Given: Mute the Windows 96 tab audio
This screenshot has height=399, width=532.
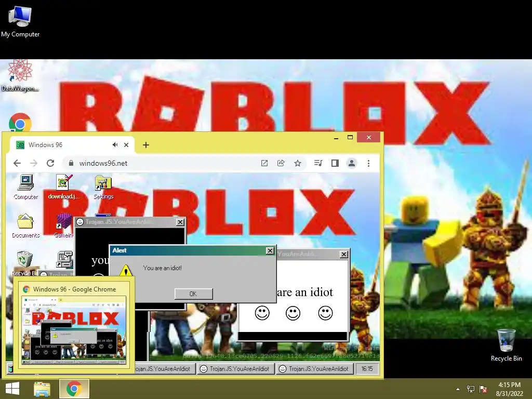Looking at the screenshot, I should [115, 145].
